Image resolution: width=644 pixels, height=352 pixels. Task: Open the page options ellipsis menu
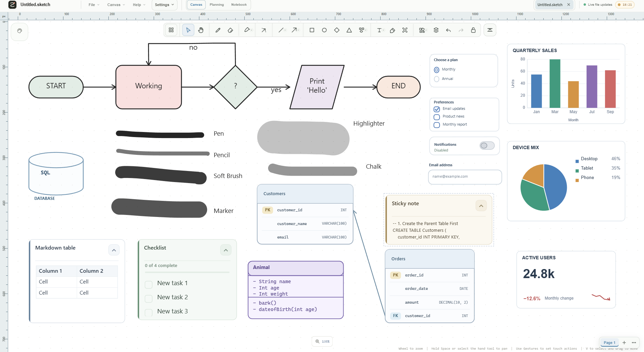pos(634,343)
